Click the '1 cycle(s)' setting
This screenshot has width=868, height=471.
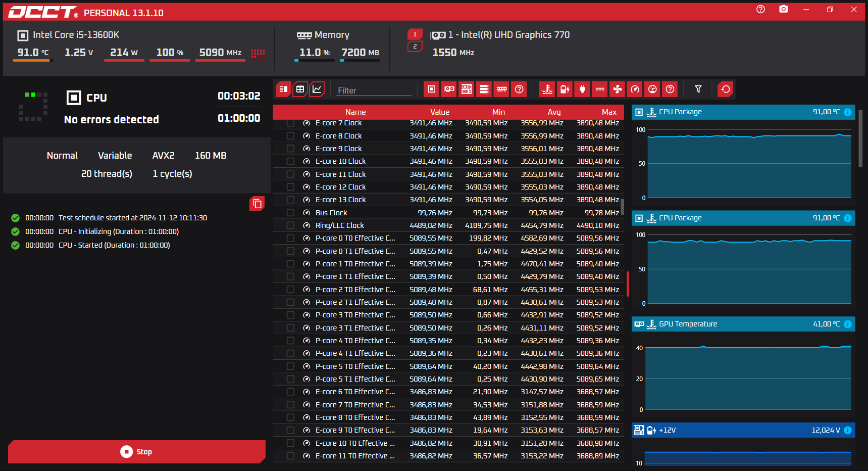click(x=172, y=174)
